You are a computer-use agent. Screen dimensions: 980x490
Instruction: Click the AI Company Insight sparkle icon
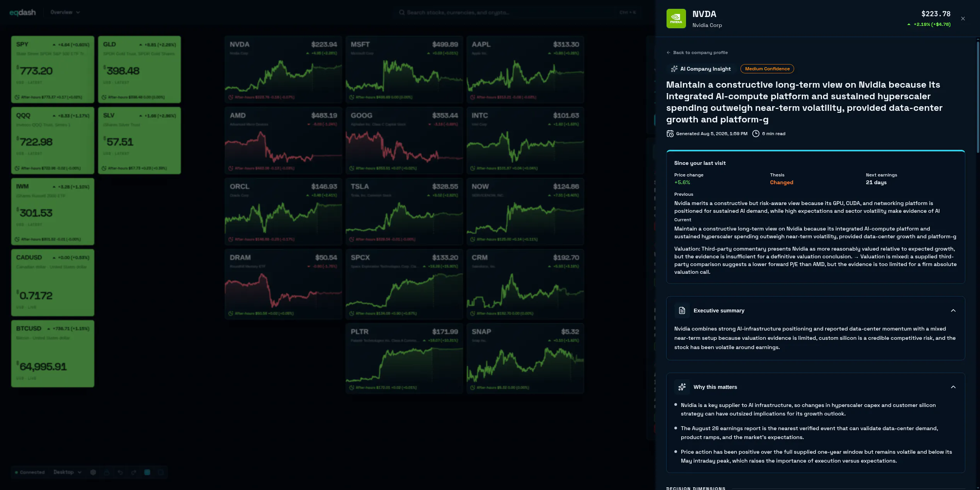[x=674, y=69]
